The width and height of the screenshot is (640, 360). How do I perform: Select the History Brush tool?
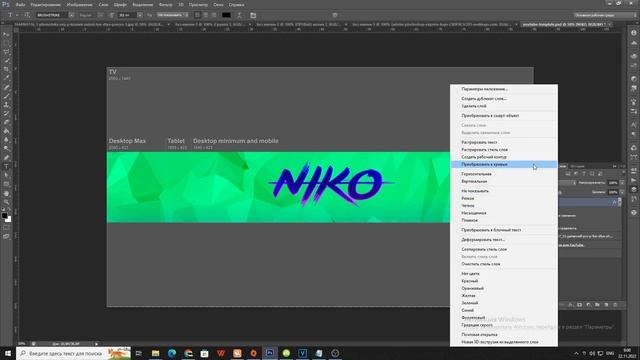(6, 113)
